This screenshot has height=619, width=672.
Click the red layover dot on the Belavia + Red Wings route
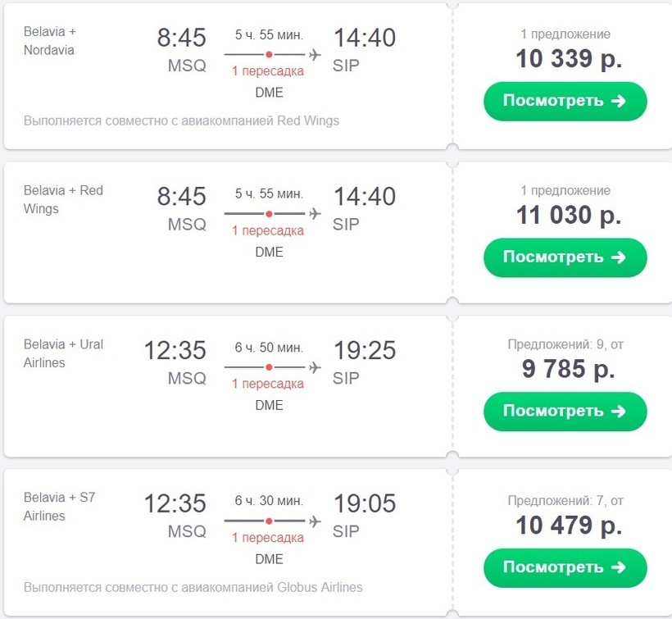(x=269, y=214)
